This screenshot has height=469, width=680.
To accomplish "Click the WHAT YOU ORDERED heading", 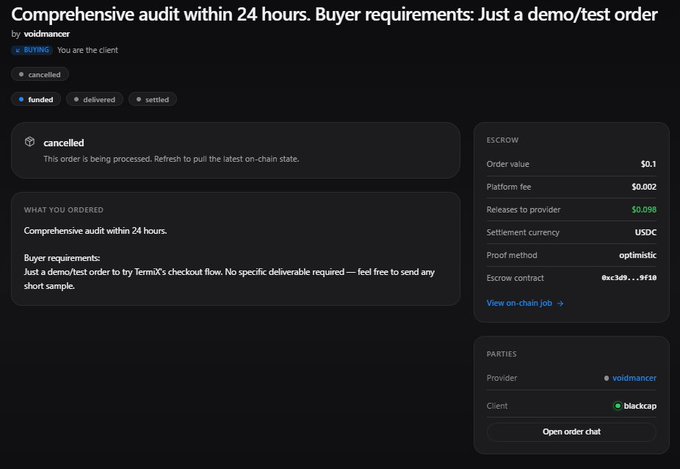I will (64, 210).
